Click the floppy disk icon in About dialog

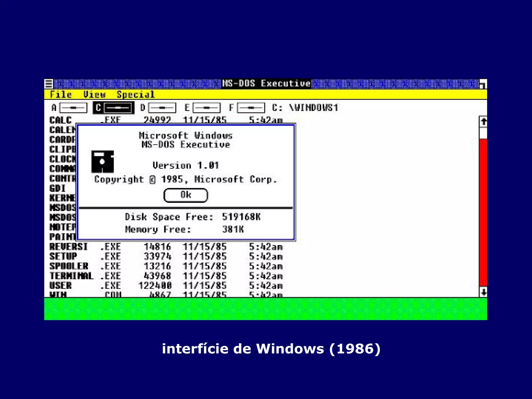click(103, 162)
